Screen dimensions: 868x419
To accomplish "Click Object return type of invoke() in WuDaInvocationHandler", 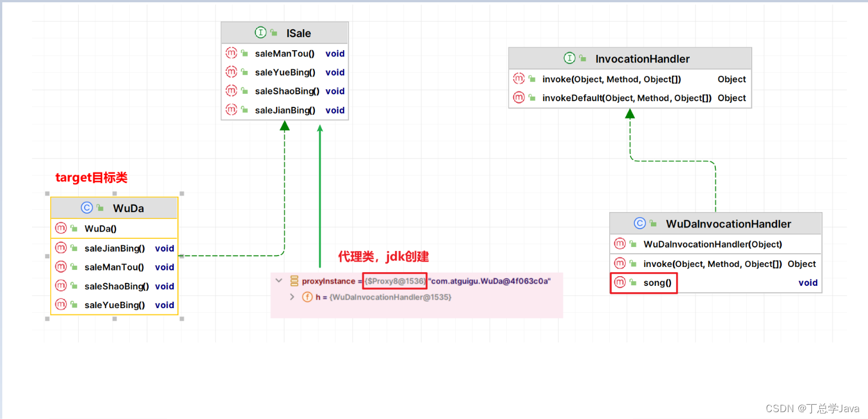I will (802, 264).
